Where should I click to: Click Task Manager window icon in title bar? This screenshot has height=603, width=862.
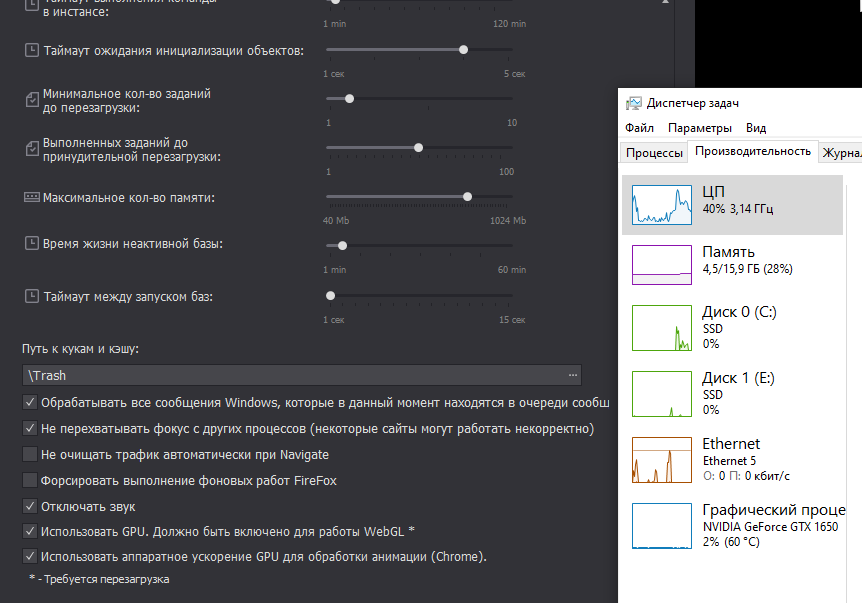pyautogui.click(x=634, y=103)
